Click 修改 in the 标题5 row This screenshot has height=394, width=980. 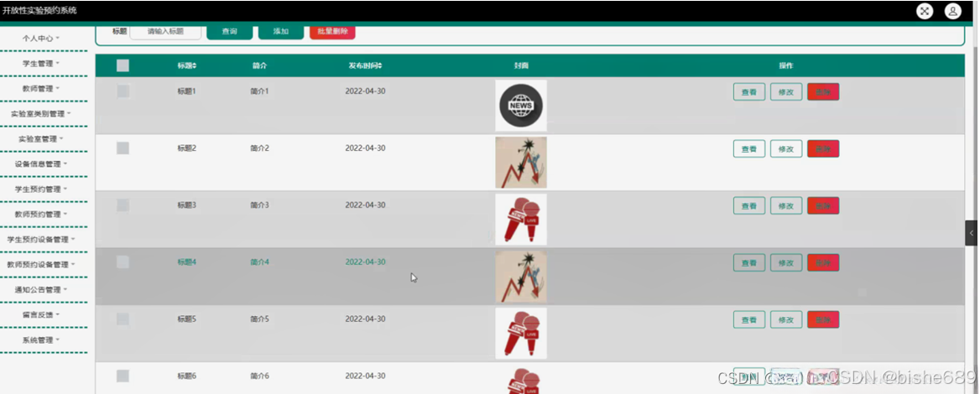pyautogui.click(x=786, y=319)
